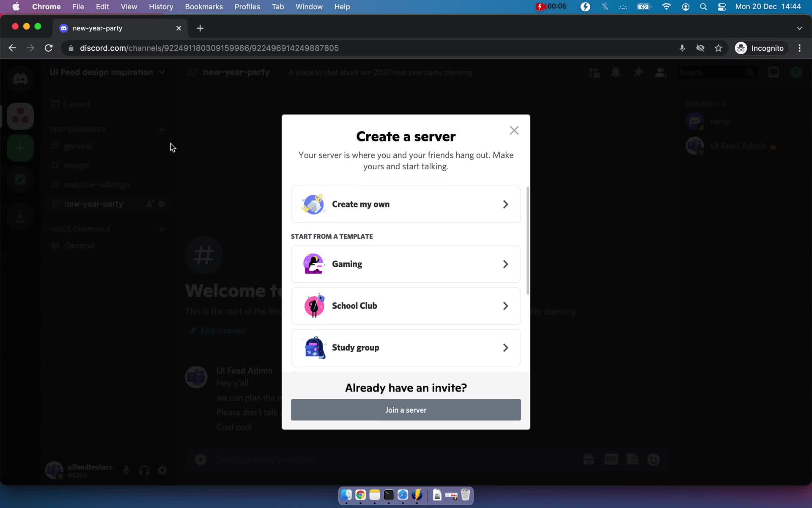Select the UI Feed server icon in sidebar
The image size is (812, 508).
click(20, 116)
